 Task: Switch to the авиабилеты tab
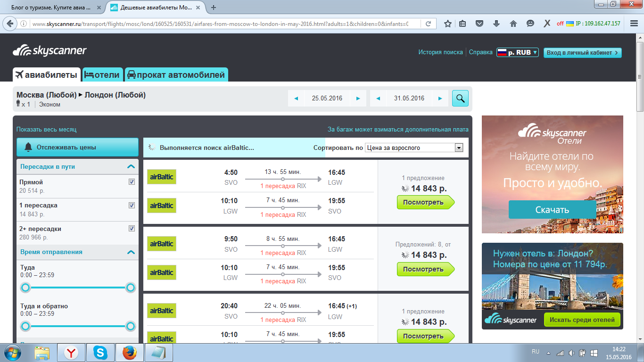pyautogui.click(x=47, y=74)
